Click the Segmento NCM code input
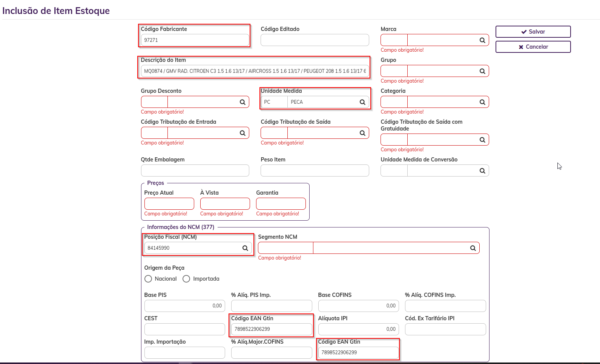 click(x=285, y=248)
